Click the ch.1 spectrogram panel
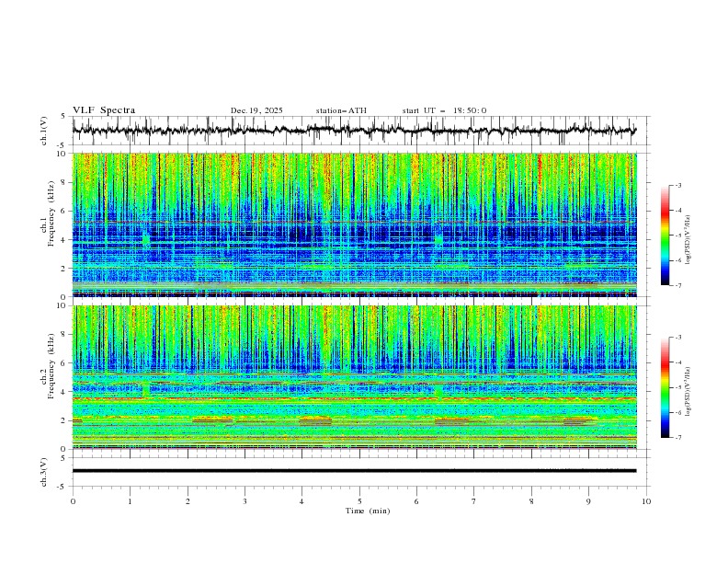 click(x=354, y=224)
